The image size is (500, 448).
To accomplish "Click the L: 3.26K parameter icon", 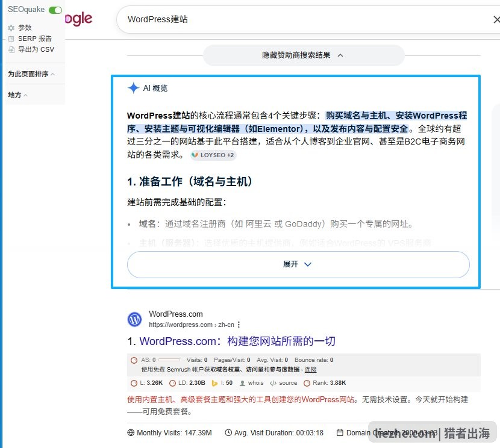I will pos(134,383).
